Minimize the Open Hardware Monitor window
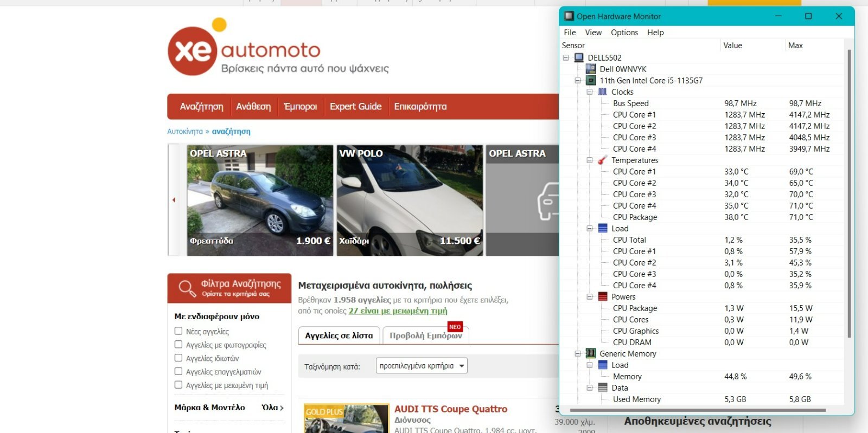 (778, 16)
